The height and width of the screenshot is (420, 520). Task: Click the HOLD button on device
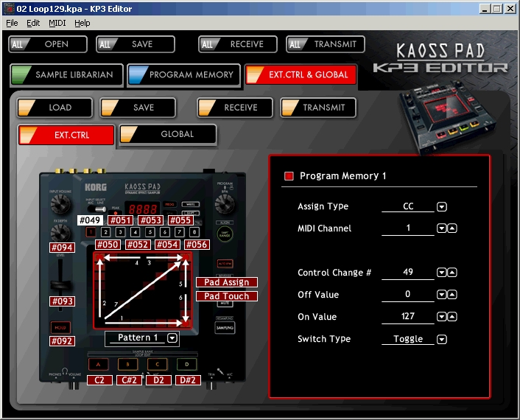[60, 327]
